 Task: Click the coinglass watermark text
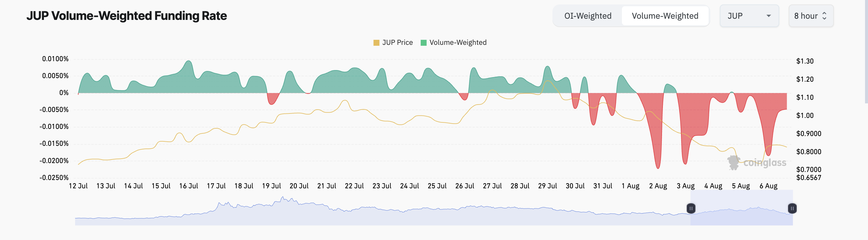765,163
